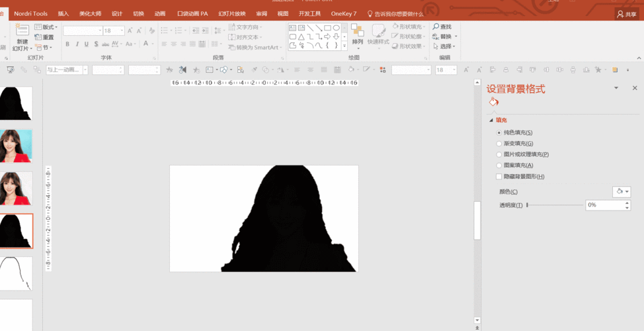Choose Picture or texture fill (图片或纹理填充)
644x331 pixels.
tap(499, 154)
